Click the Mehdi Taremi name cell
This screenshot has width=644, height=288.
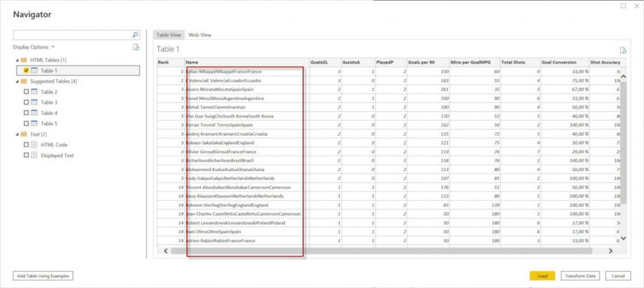pyautogui.click(x=247, y=108)
